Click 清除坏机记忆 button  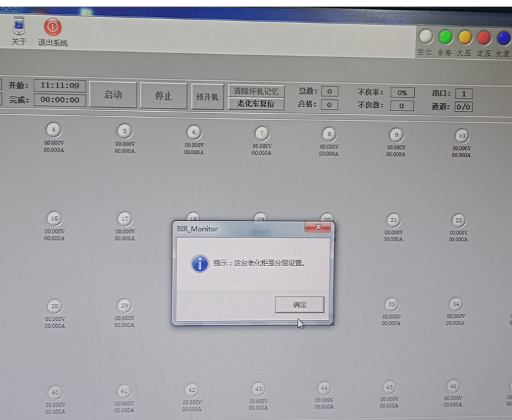pos(256,91)
